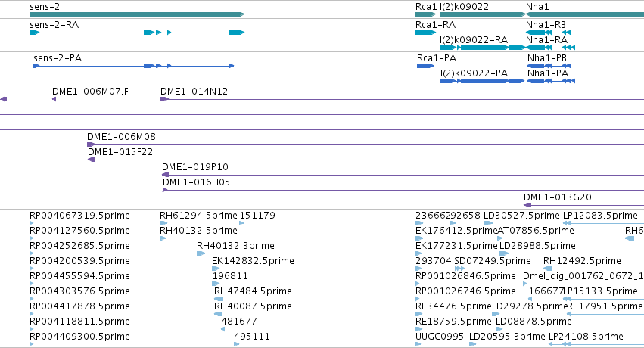Open the DME1-006M07.F clone label
The width and height of the screenshot is (644, 348).
tap(90, 91)
